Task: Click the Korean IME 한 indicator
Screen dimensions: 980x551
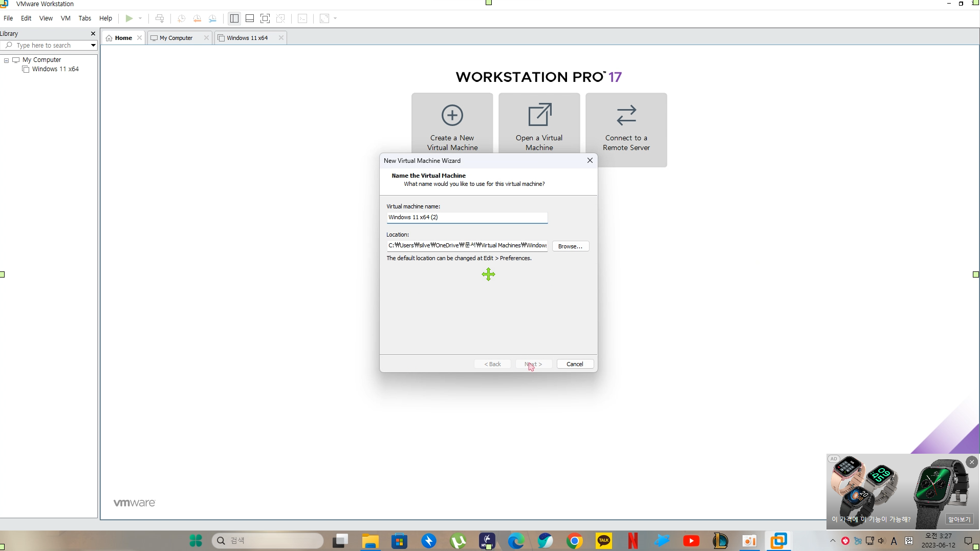Action: (909, 541)
